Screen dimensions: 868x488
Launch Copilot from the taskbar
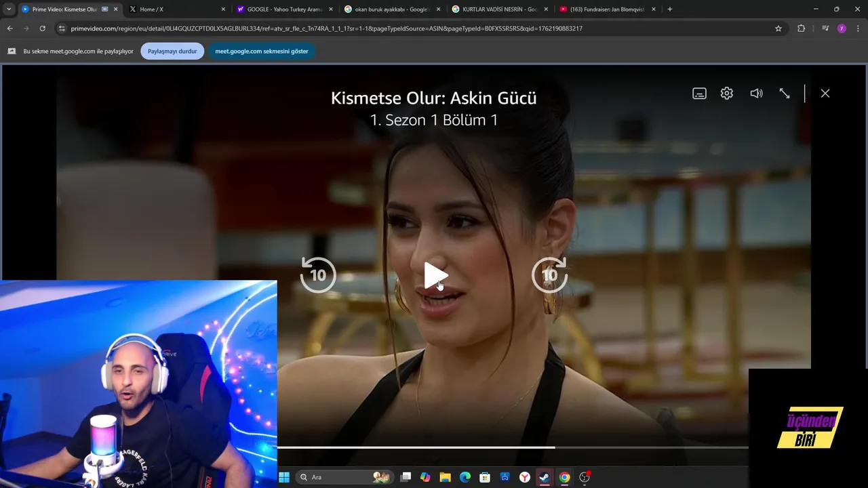pyautogui.click(x=425, y=477)
